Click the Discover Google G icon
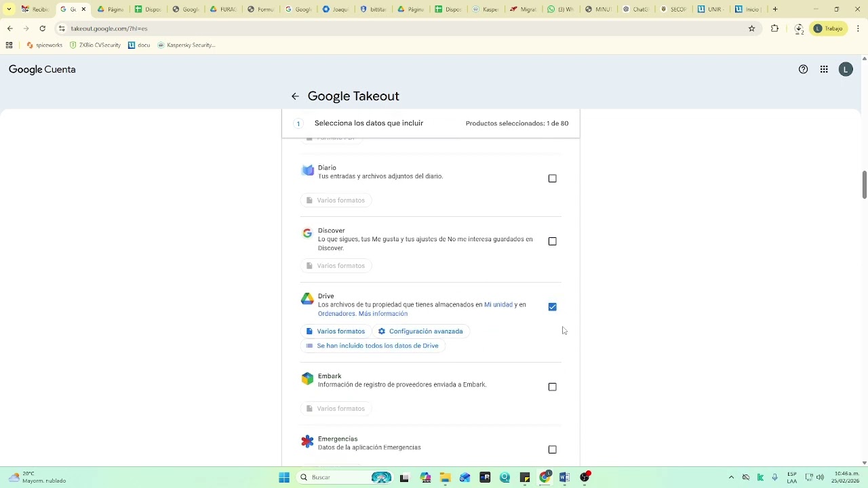Viewport: 868px width, 488px height. pos(307,233)
